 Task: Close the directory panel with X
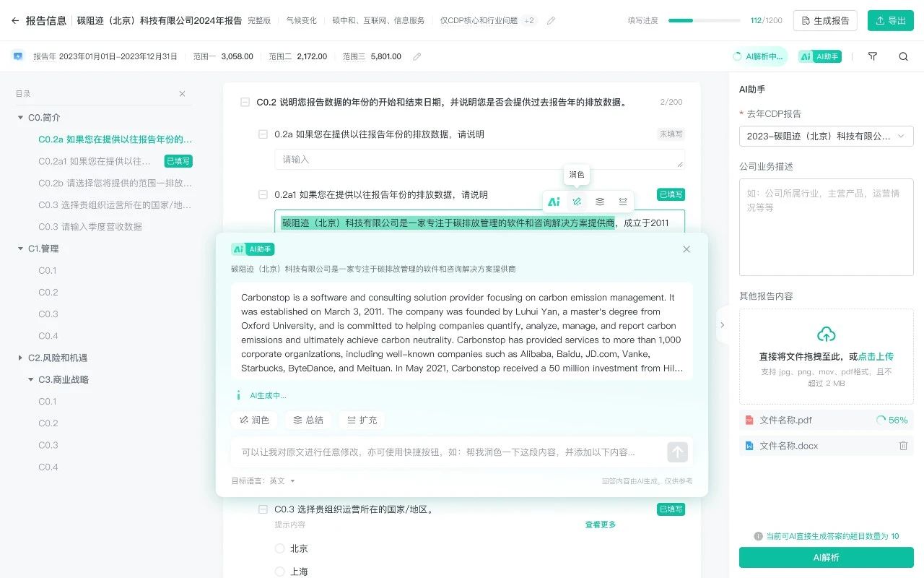[182, 94]
